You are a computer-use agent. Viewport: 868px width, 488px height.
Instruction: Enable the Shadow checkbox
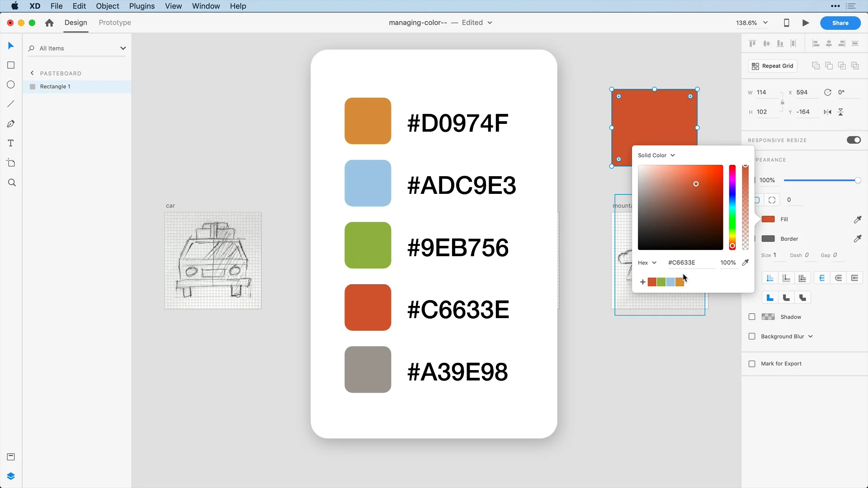[x=752, y=317]
